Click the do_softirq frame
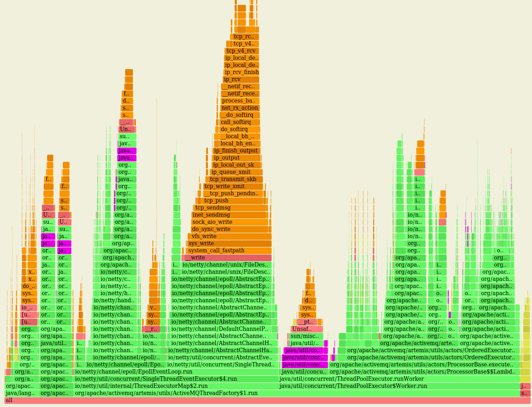The width and height of the screenshot is (532, 407). [239, 130]
